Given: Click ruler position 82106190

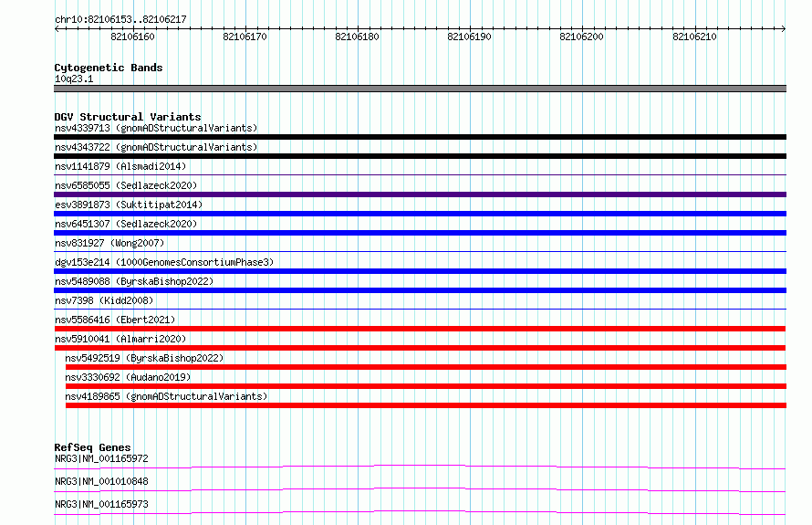Looking at the screenshot, I should point(470,37).
